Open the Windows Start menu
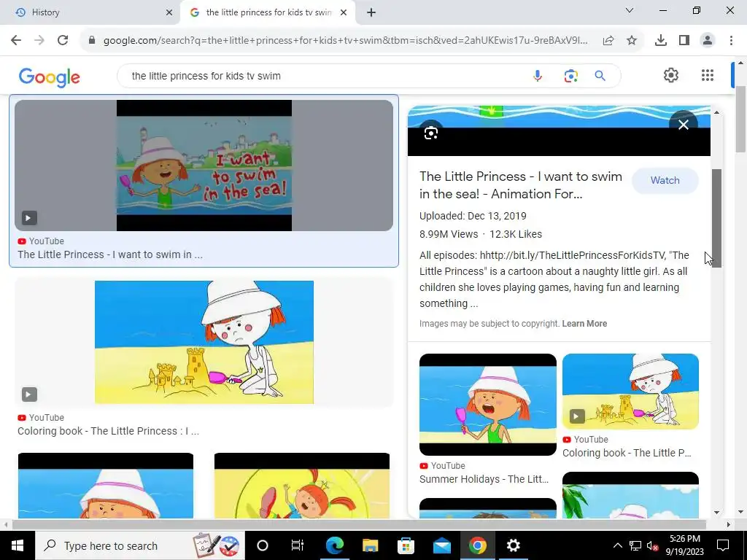The image size is (747, 560). click(18, 545)
